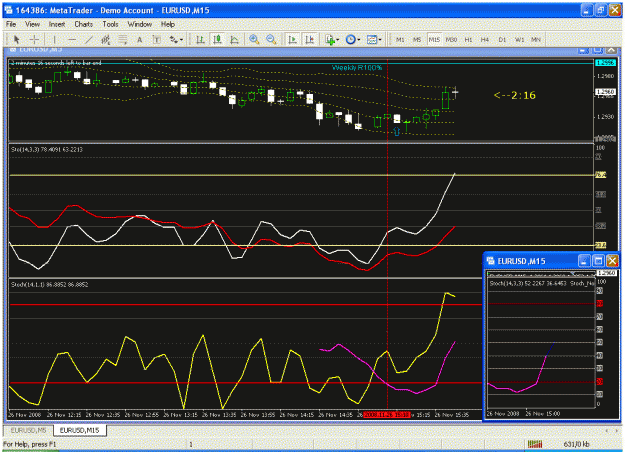Choose the horizontal line drawing tool
Viewport: 625px width, 452px height.
pyautogui.click(x=72, y=39)
